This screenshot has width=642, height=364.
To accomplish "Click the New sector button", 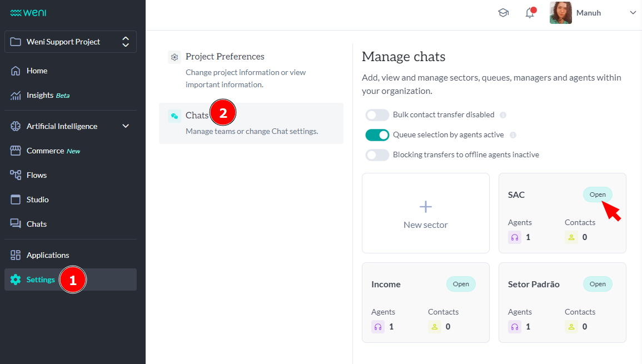I will click(425, 213).
